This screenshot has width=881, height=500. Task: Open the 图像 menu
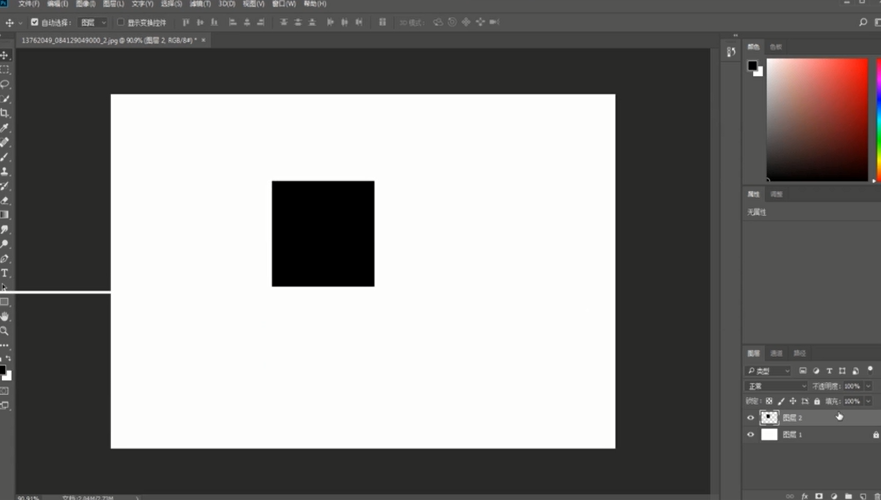[x=85, y=4]
